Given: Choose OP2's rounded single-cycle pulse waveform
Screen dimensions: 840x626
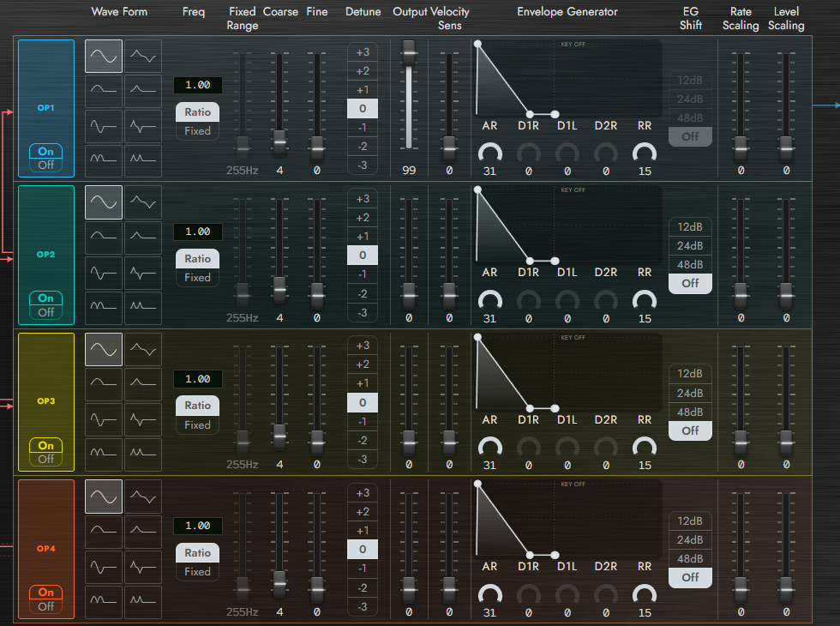Looking at the screenshot, I should point(104,273).
